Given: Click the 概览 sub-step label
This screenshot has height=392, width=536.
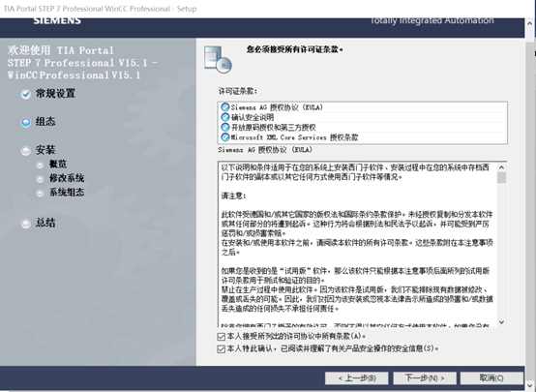Looking at the screenshot, I should point(58,164).
